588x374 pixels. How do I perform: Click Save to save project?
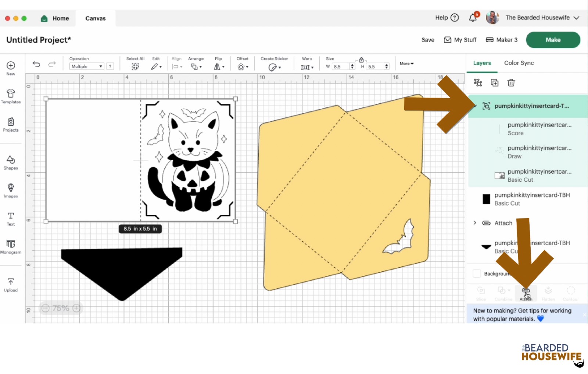[427, 40]
